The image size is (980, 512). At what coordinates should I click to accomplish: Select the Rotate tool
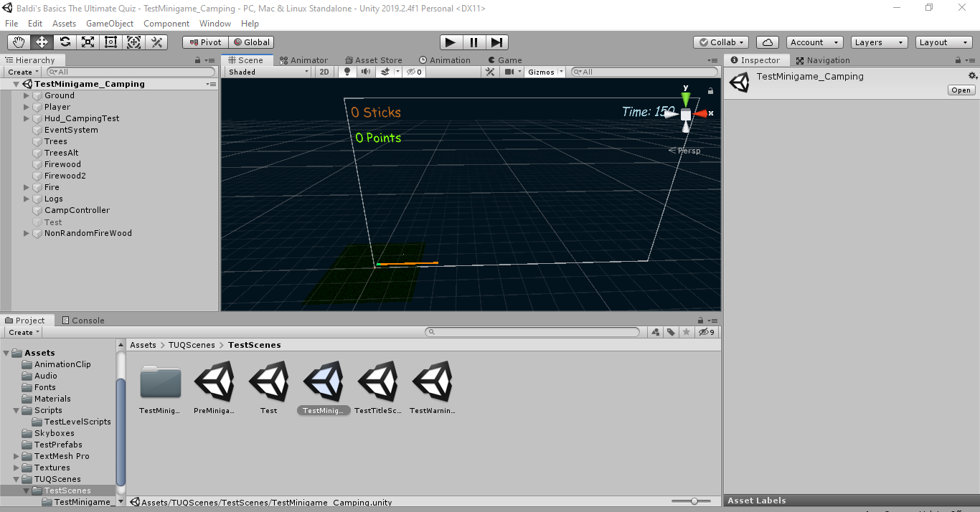click(65, 42)
